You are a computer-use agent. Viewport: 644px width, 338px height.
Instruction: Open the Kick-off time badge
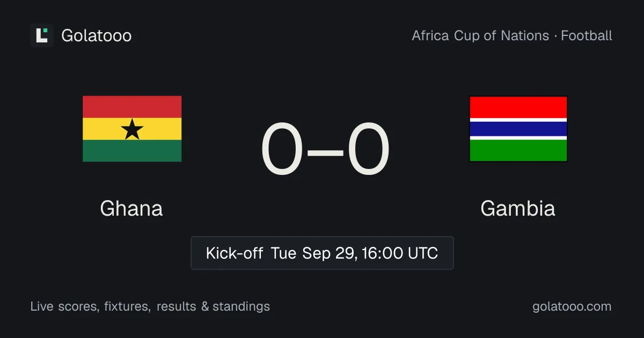point(322,253)
